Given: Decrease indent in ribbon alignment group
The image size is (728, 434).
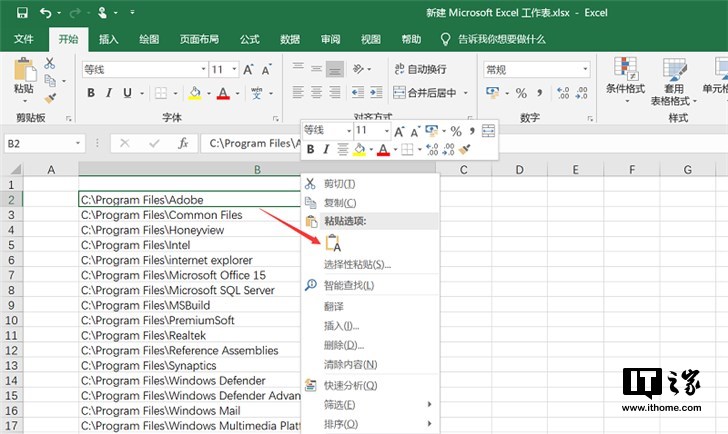Looking at the screenshot, I should click(358, 92).
